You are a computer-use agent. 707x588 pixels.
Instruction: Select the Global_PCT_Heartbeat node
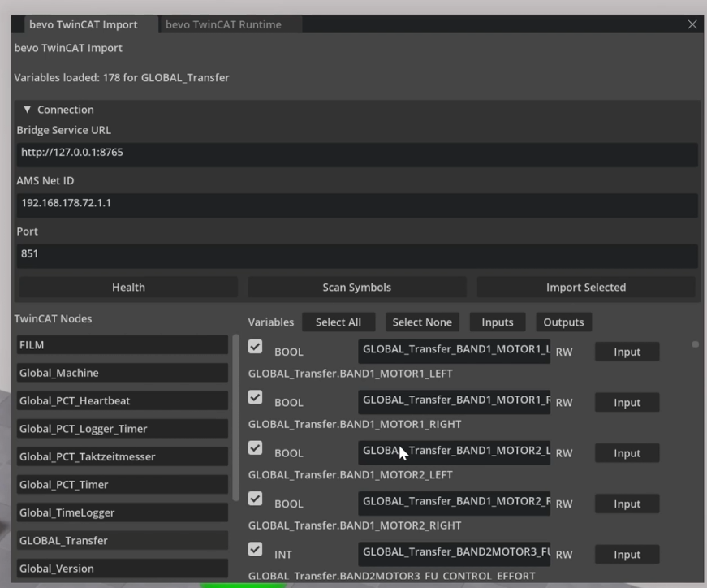pyautogui.click(x=123, y=400)
